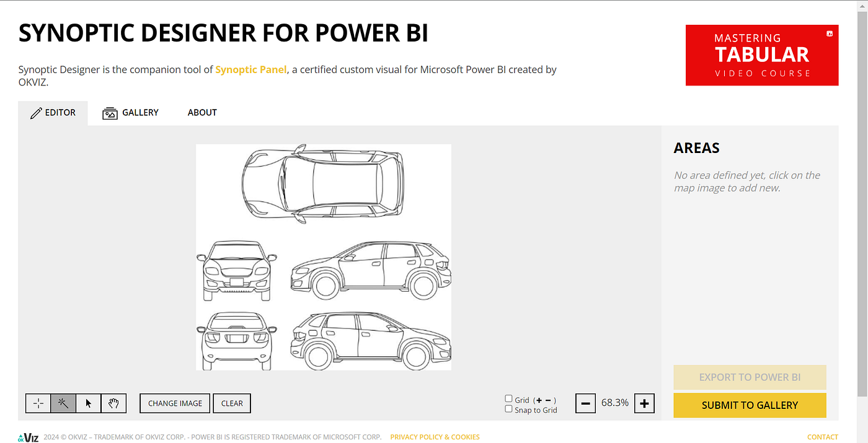Click the 68.3% zoom value
The width and height of the screenshot is (868, 443).
(x=615, y=403)
